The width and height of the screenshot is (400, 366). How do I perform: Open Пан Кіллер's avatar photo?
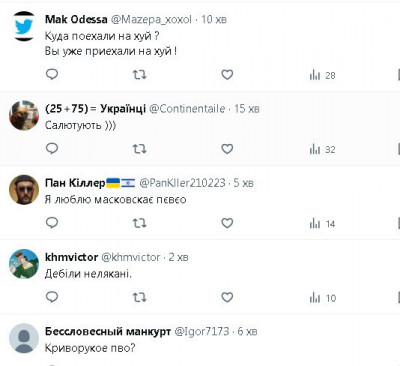tap(24, 189)
